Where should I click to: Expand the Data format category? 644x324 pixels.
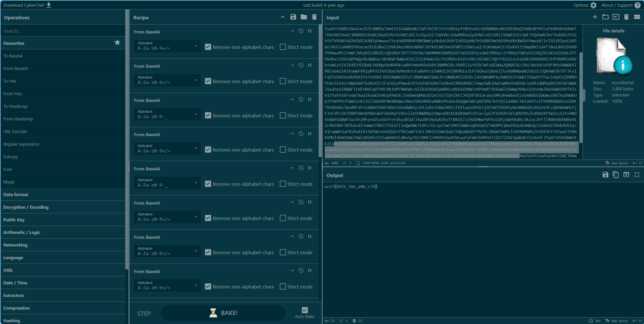click(x=63, y=195)
